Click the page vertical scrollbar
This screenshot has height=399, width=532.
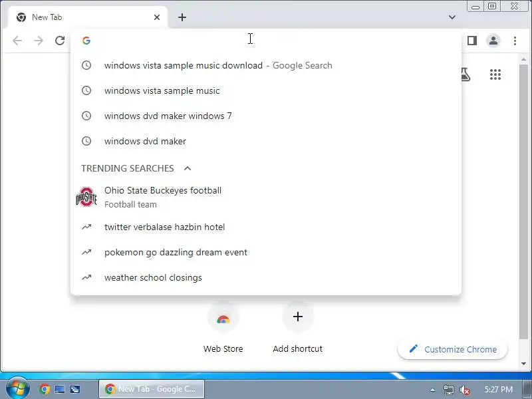[x=523, y=201]
